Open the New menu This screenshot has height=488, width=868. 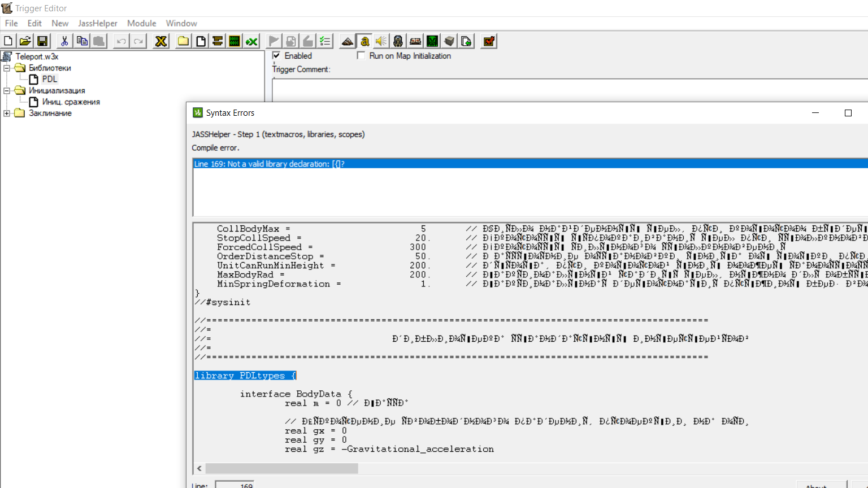pos(60,23)
